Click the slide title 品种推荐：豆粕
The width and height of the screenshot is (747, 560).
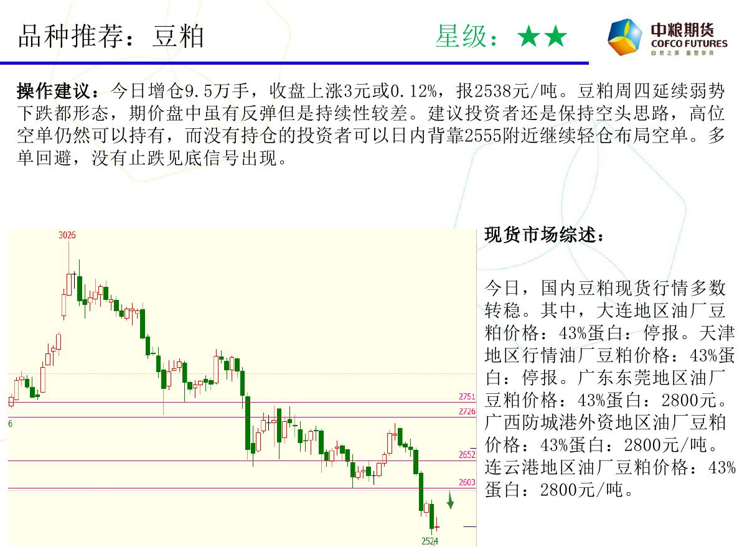coord(111,37)
